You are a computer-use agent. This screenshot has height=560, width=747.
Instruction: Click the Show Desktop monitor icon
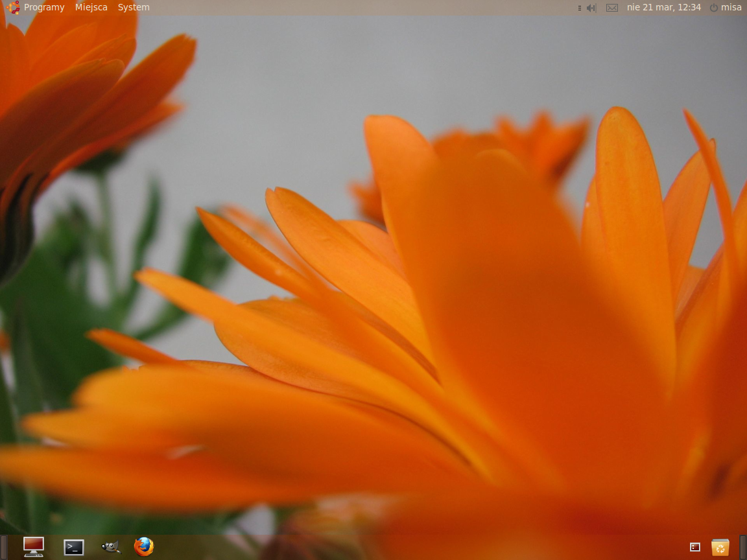tap(34, 546)
